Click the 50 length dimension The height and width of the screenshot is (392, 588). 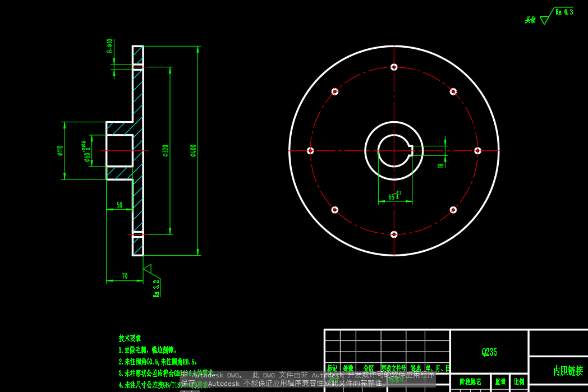120,205
